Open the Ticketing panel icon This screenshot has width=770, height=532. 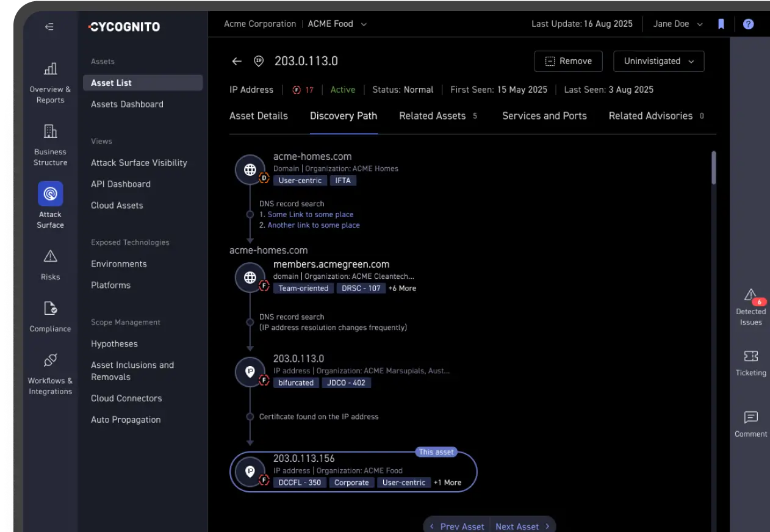click(751, 356)
